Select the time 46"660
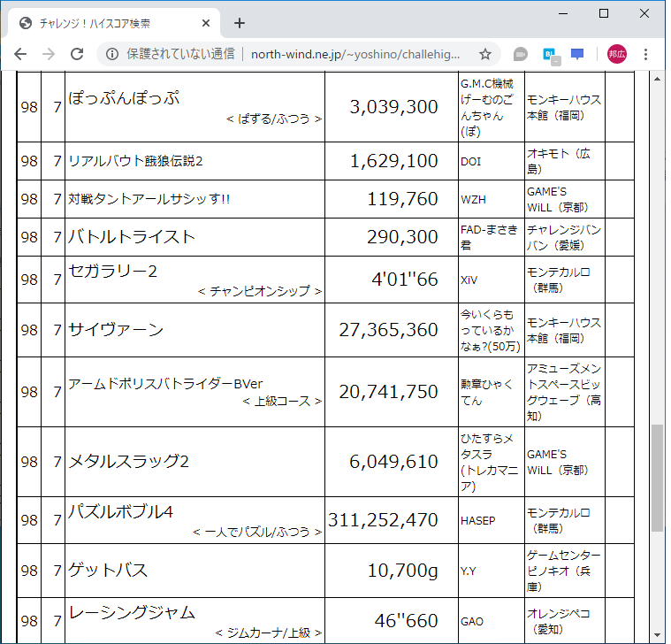Screen dimensions: 671x644 point(407,621)
